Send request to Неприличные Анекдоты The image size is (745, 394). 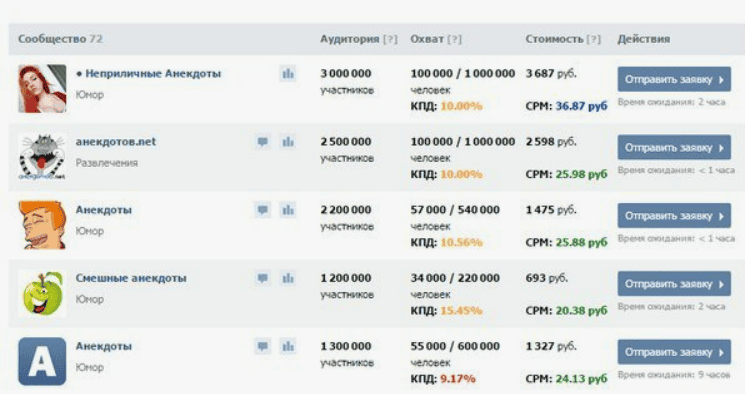point(674,79)
